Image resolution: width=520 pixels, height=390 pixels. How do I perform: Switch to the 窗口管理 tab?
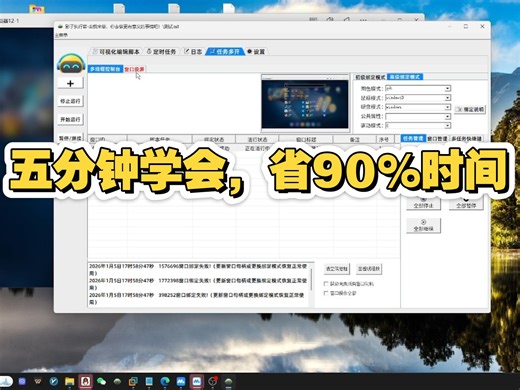(x=437, y=138)
